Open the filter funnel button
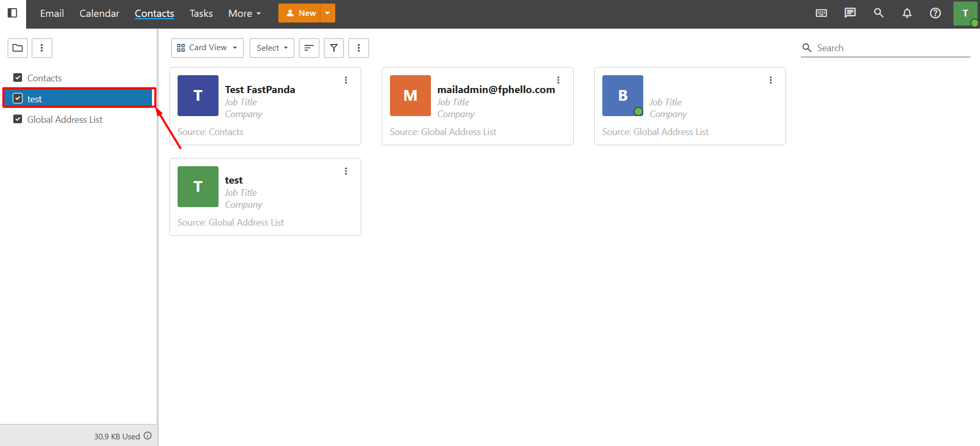This screenshot has height=446, width=980. 334,48
